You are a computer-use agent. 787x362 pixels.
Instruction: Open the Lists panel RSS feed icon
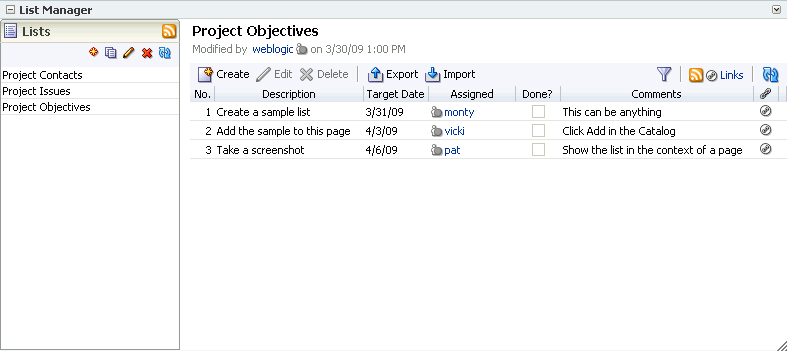pyautogui.click(x=169, y=31)
